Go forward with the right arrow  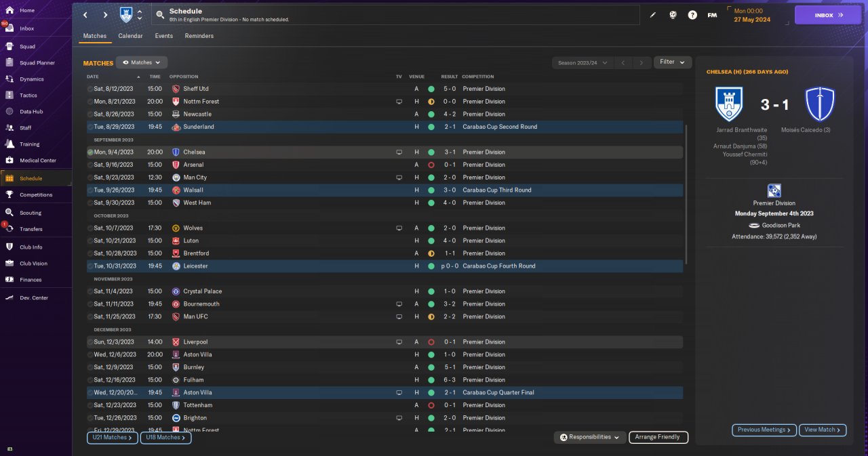click(x=105, y=15)
